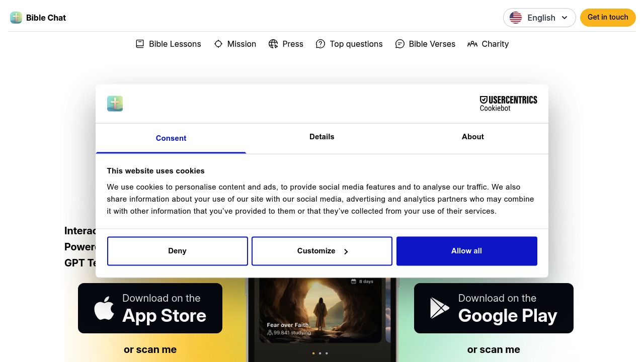644x362 pixels.
Task: Deny cookies with the Deny button
Action: pyautogui.click(x=177, y=251)
